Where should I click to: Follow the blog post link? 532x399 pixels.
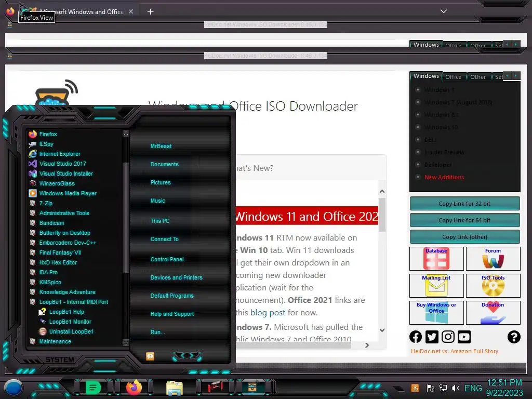pyautogui.click(x=268, y=312)
